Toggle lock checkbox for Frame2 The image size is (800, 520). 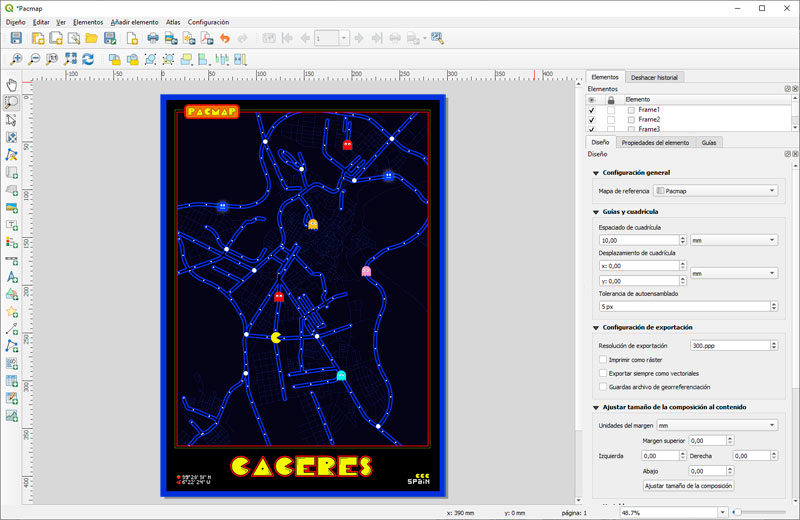(x=611, y=119)
